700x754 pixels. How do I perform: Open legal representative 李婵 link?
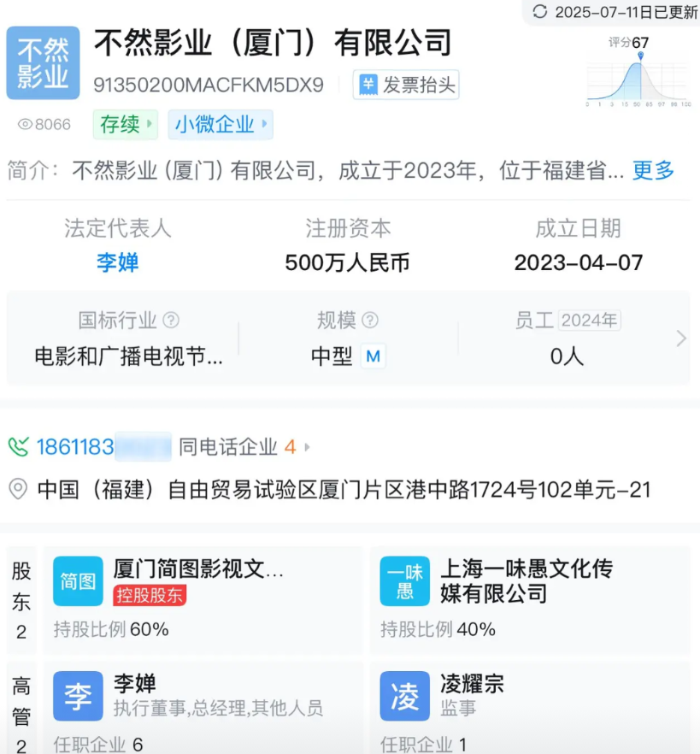click(x=118, y=262)
